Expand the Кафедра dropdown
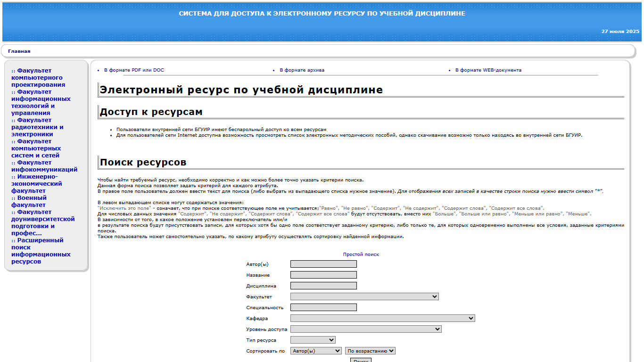 (x=383, y=318)
